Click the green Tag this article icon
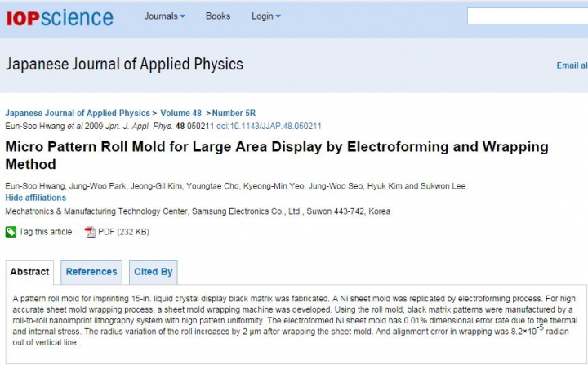Viewport: 588px width, 365px height. [x=11, y=232]
